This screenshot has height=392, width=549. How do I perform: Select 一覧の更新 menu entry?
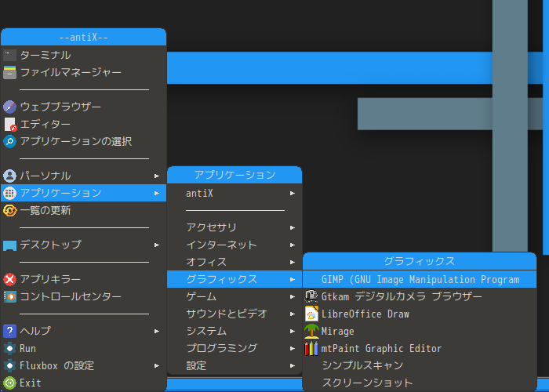tap(83, 210)
